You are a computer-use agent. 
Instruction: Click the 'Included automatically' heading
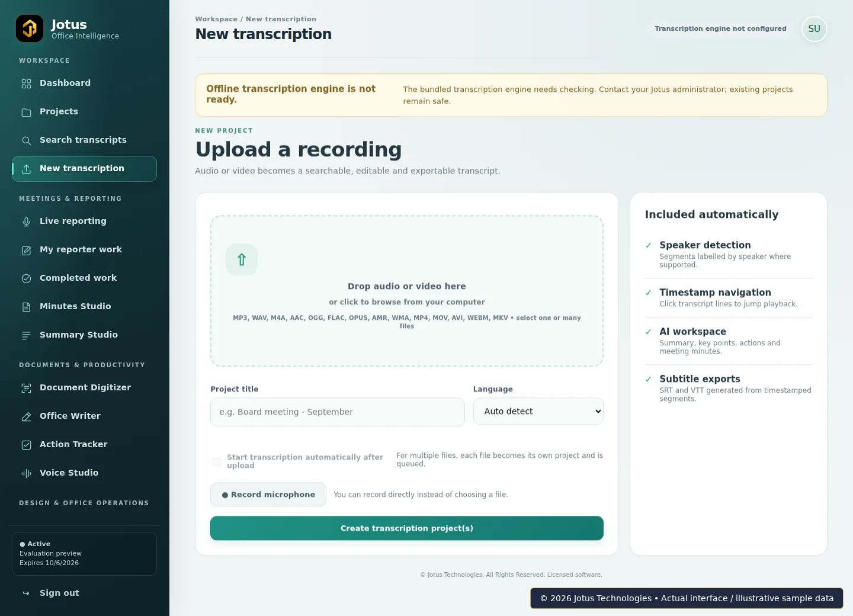(711, 214)
